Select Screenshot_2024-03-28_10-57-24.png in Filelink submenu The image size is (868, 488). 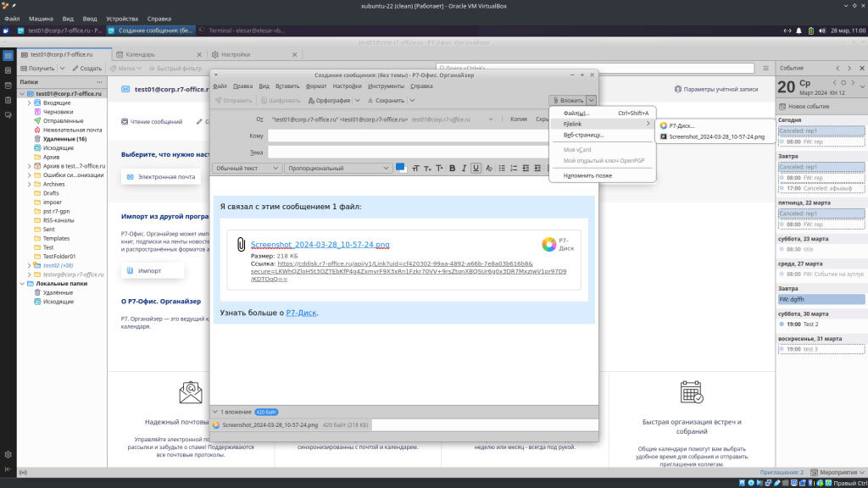[x=715, y=136]
